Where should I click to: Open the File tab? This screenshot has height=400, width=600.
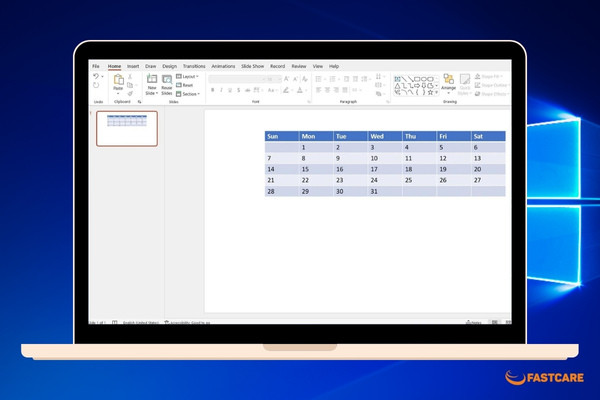point(96,66)
